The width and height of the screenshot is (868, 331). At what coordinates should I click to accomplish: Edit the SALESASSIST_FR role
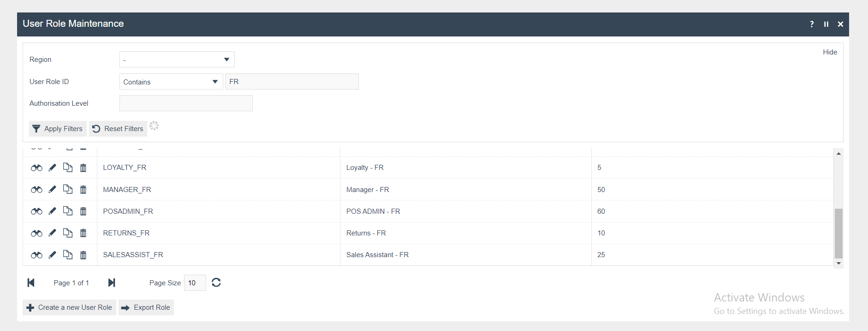tap(52, 255)
